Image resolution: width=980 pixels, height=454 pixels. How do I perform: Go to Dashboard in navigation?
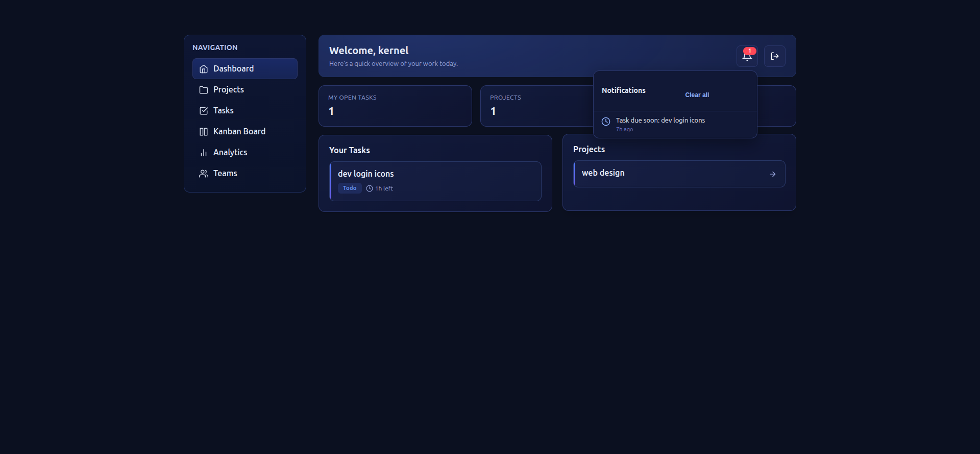pyautogui.click(x=245, y=68)
